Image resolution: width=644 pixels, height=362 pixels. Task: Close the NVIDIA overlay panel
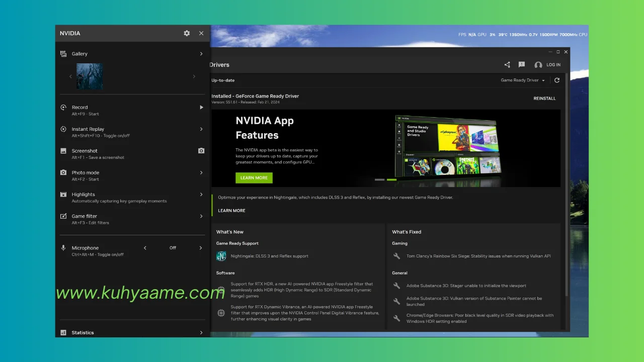[201, 33]
